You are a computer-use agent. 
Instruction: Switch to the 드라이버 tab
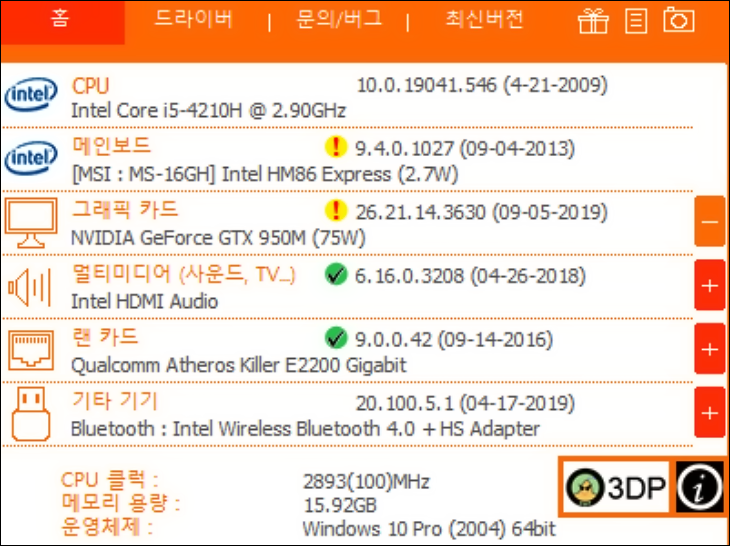point(193,20)
